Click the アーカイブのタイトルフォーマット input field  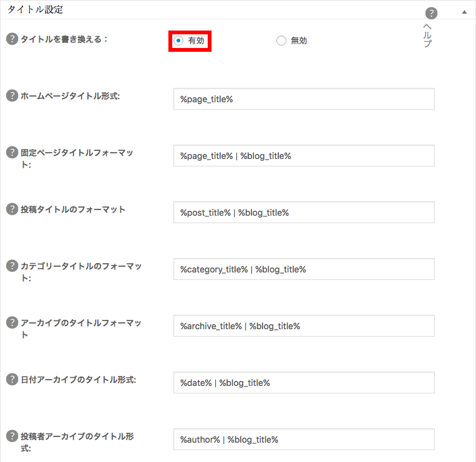click(x=304, y=326)
